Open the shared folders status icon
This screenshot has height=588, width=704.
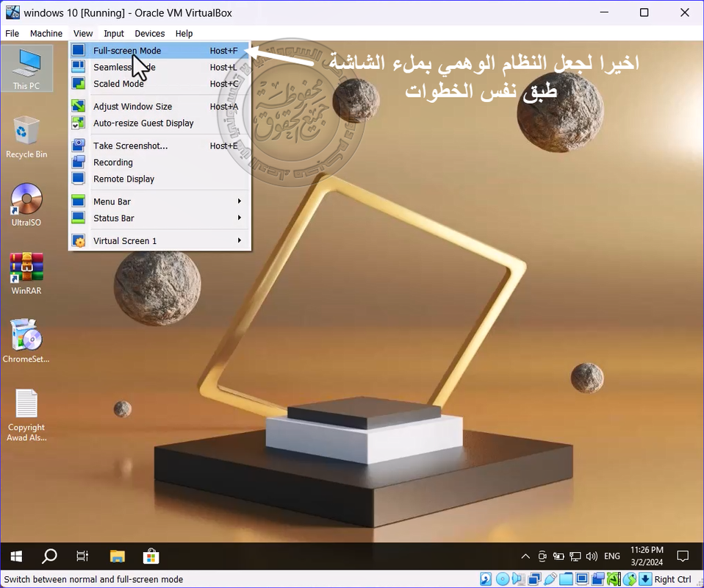tap(567, 579)
